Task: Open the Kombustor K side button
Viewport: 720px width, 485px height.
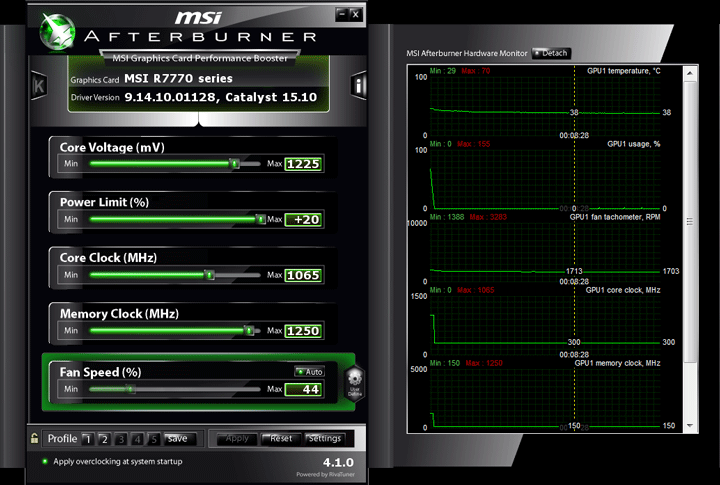Action: tap(39, 85)
